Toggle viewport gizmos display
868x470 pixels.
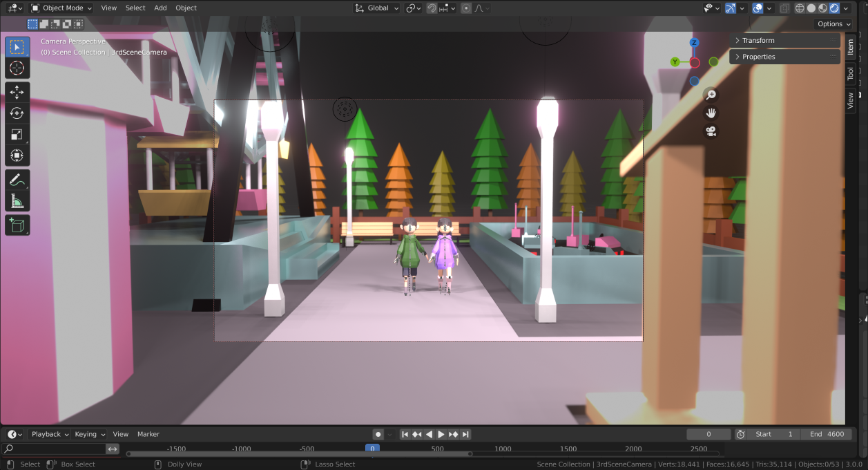point(730,8)
